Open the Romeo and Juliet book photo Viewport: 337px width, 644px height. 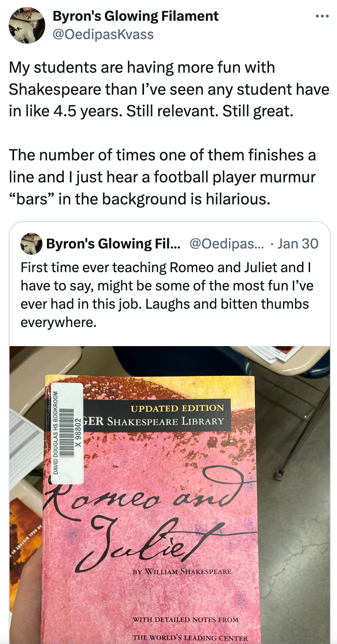170,495
